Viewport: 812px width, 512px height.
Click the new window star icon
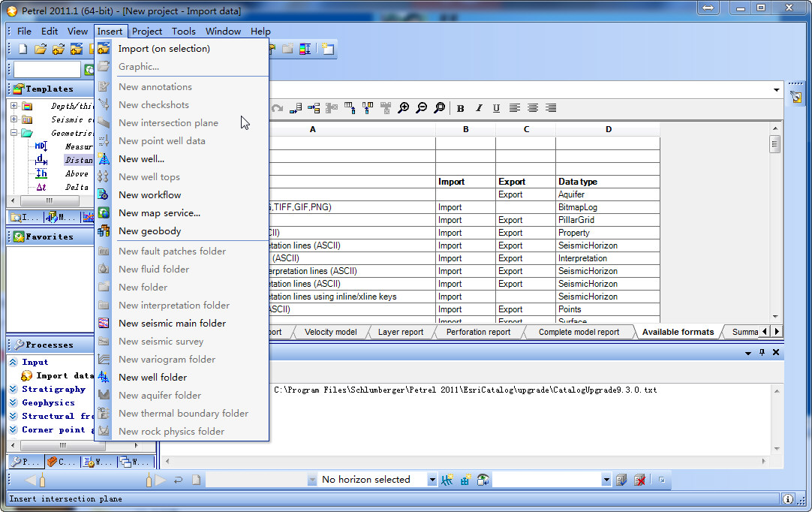(328, 49)
